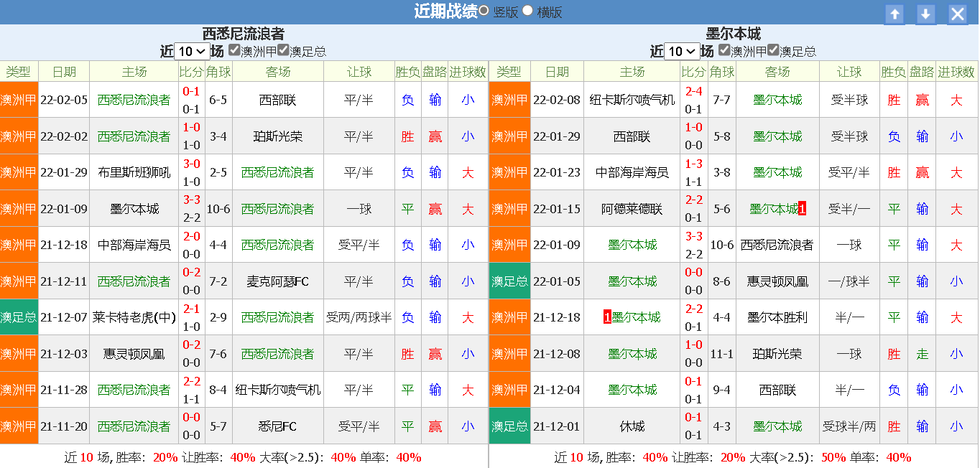Screen dimensions: 980x468
Task: Click 西悉尼流浪者 team heading
Action: click(x=244, y=34)
